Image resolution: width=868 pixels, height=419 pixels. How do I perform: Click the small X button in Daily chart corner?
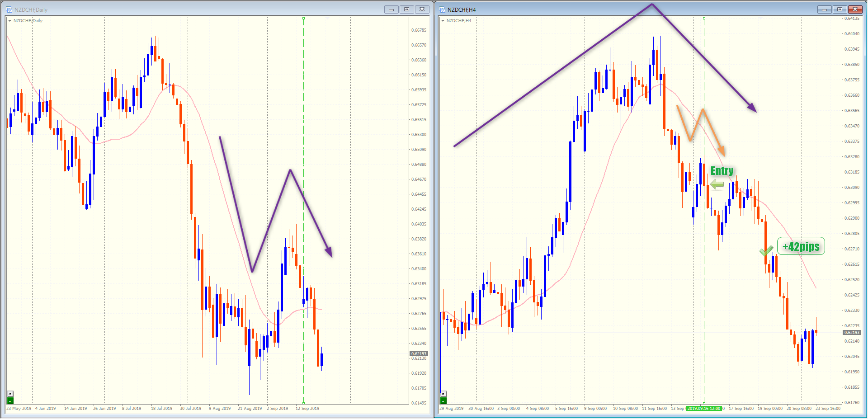(10, 394)
